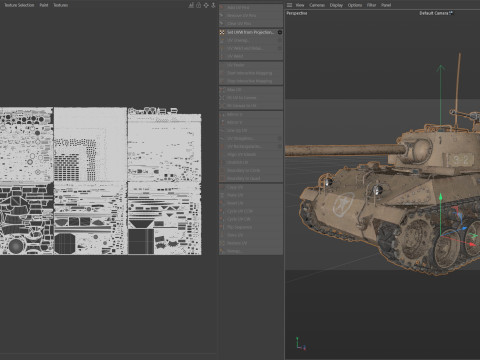Open the Cameras menu in the viewport
The image size is (480, 360).
pyautogui.click(x=317, y=5)
